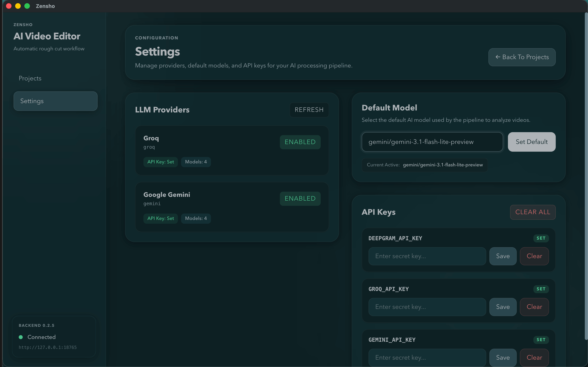The width and height of the screenshot is (588, 367).
Task: Click the Connected status text
Action: (x=42, y=337)
